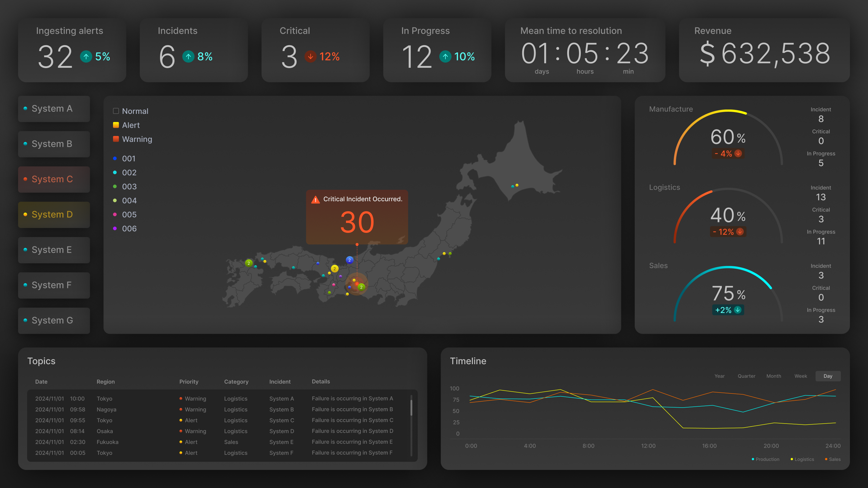This screenshot has height=488, width=868.
Task: Select the Month timeline range
Action: [x=773, y=376]
